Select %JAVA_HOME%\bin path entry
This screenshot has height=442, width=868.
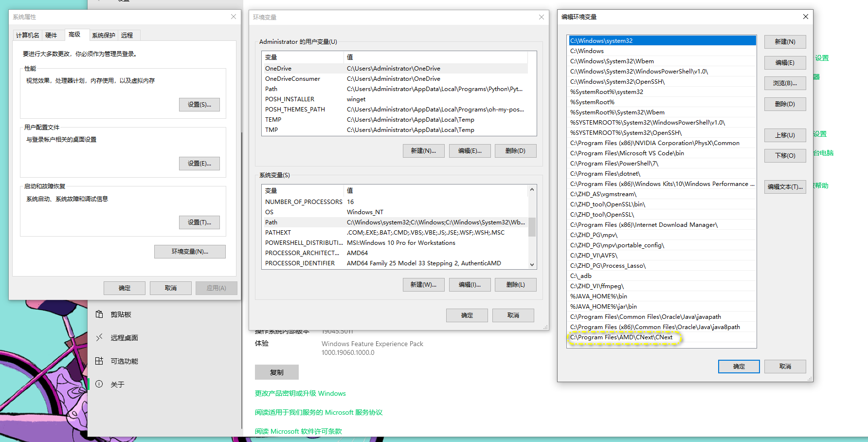662,296
